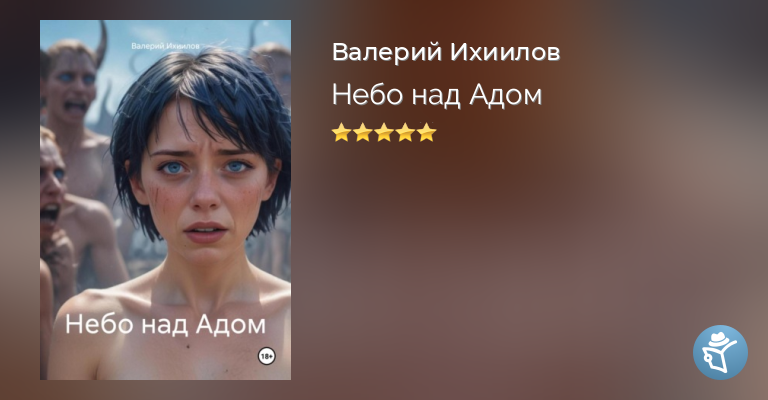Open the blue reader logo icon

click(720, 352)
